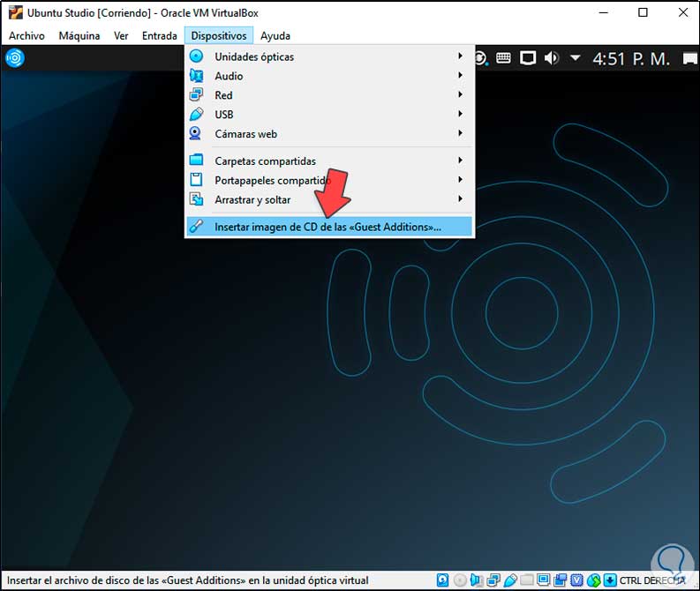700x591 pixels.
Task: Click the wrench icon beside Guest Additions entry
Action: [x=197, y=226]
